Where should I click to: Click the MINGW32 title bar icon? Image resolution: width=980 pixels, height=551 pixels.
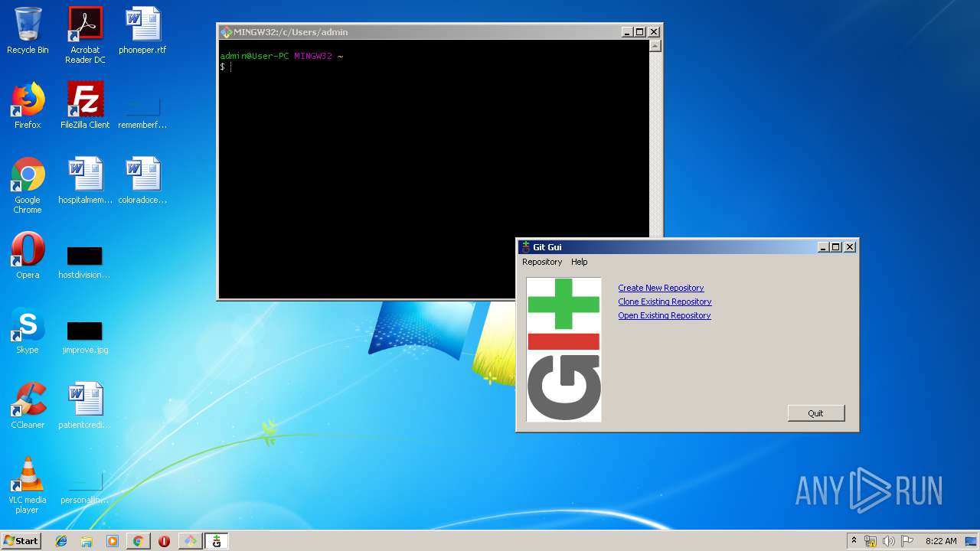[226, 32]
